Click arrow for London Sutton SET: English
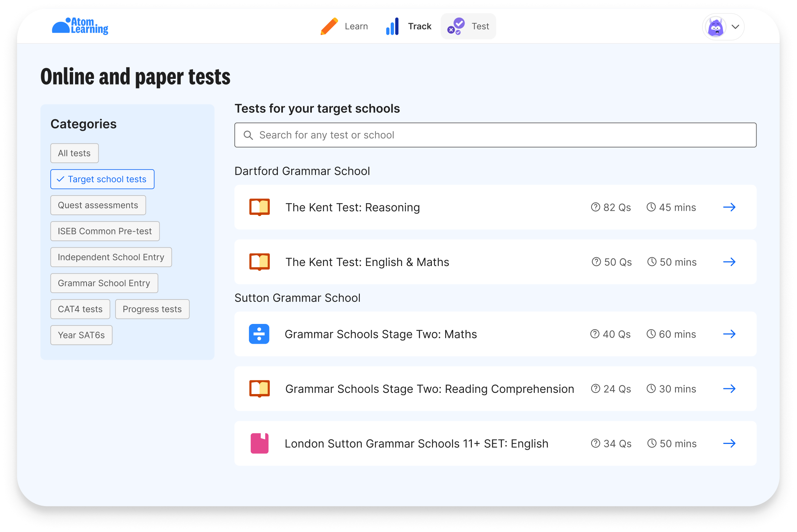 [729, 443]
